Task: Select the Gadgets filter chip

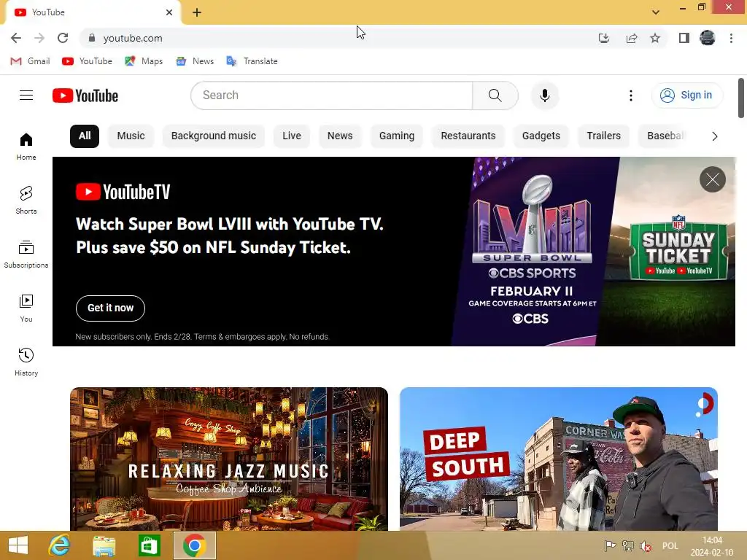Action: tap(541, 136)
